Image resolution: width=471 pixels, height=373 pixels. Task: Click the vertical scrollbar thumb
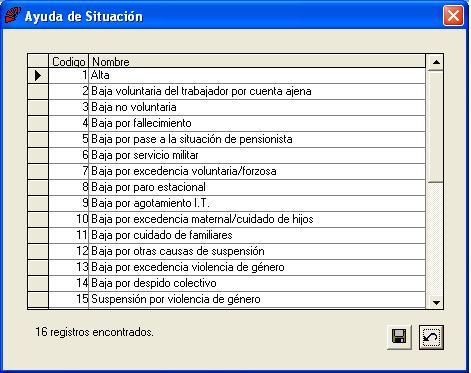click(435, 126)
